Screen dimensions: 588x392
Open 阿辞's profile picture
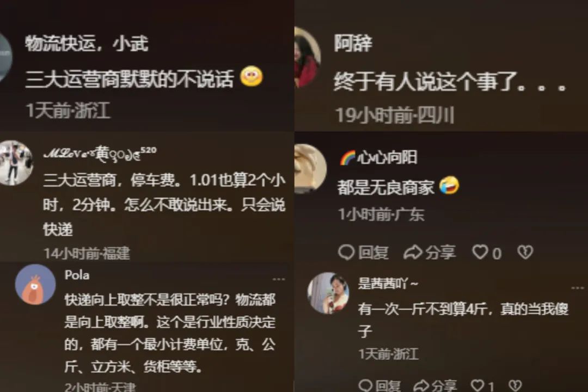[x=308, y=57]
